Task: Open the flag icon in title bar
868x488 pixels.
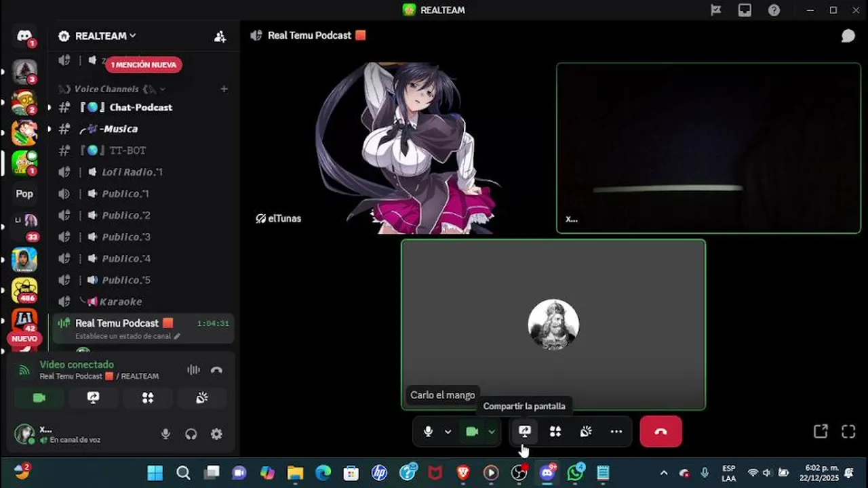Action: 715,10
